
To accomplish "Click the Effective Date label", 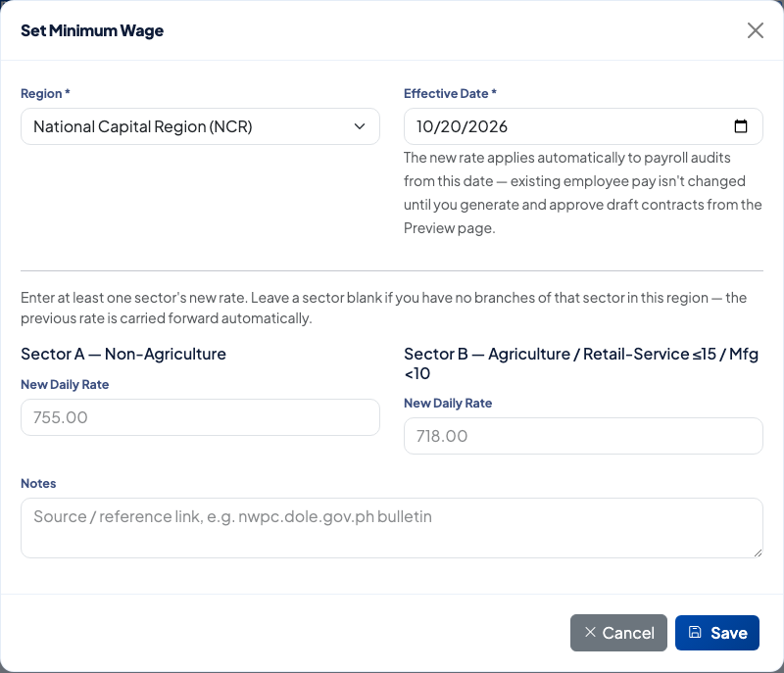I will tap(450, 93).
